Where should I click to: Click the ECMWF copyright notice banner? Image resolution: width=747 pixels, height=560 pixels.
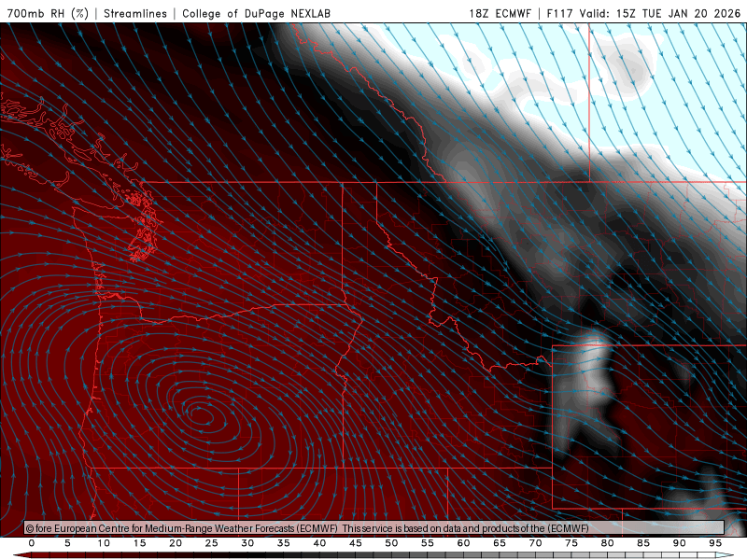tap(374, 528)
